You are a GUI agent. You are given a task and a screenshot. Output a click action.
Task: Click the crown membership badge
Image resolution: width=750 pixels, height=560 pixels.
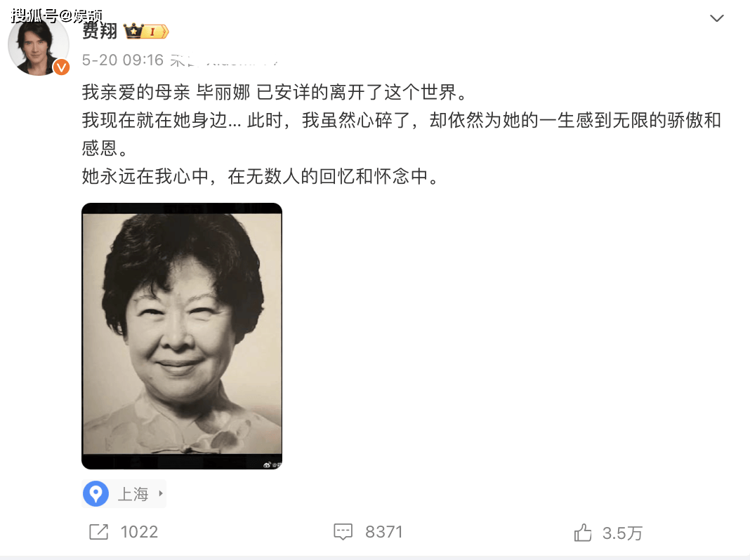click(x=146, y=31)
